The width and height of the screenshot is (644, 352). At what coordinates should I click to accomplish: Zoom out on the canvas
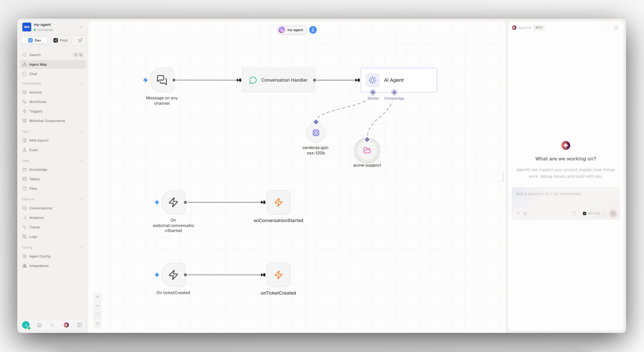click(x=98, y=306)
